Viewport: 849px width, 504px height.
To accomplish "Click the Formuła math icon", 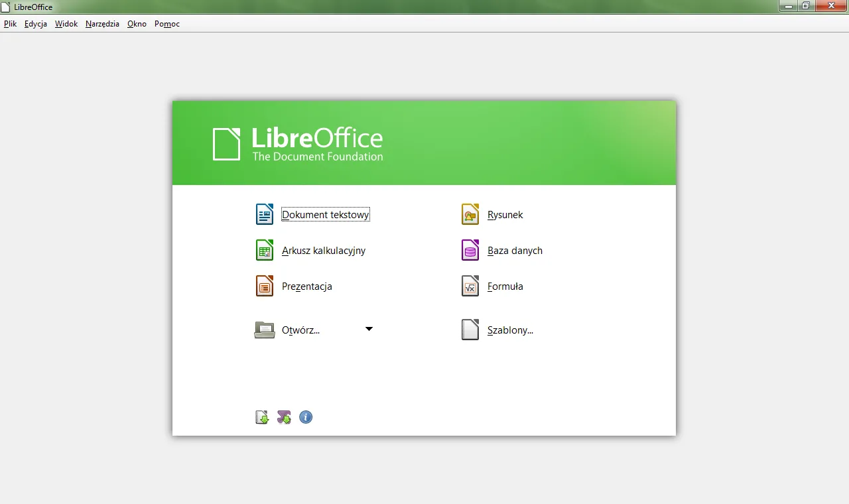I will click(470, 286).
